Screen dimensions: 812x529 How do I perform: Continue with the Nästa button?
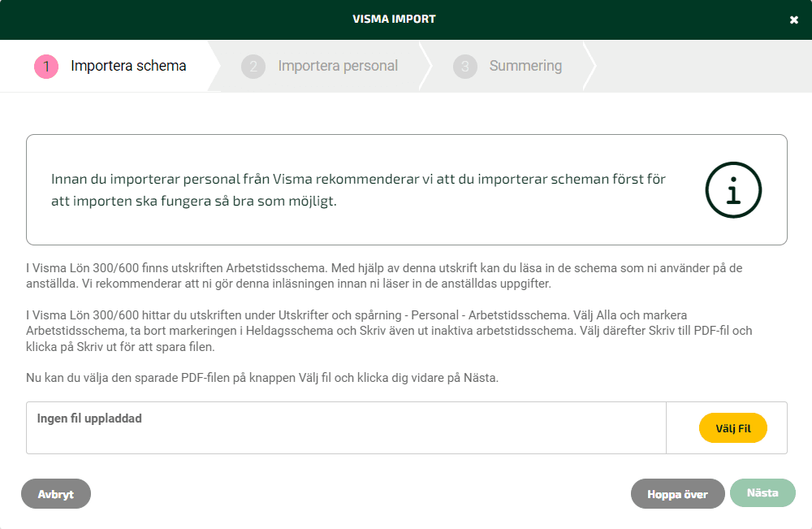[x=762, y=492]
